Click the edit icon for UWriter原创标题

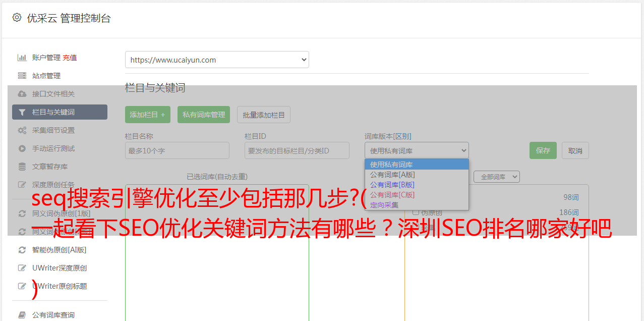pos(22,286)
